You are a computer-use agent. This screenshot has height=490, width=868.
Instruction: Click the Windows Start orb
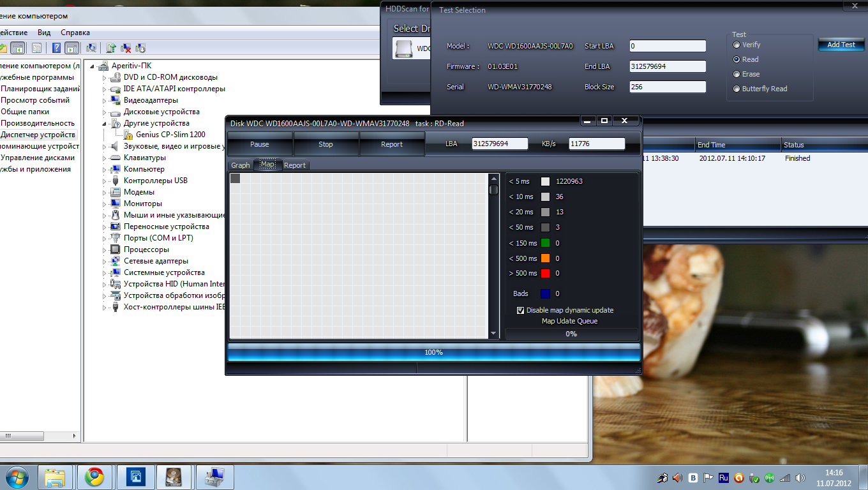coord(17,477)
